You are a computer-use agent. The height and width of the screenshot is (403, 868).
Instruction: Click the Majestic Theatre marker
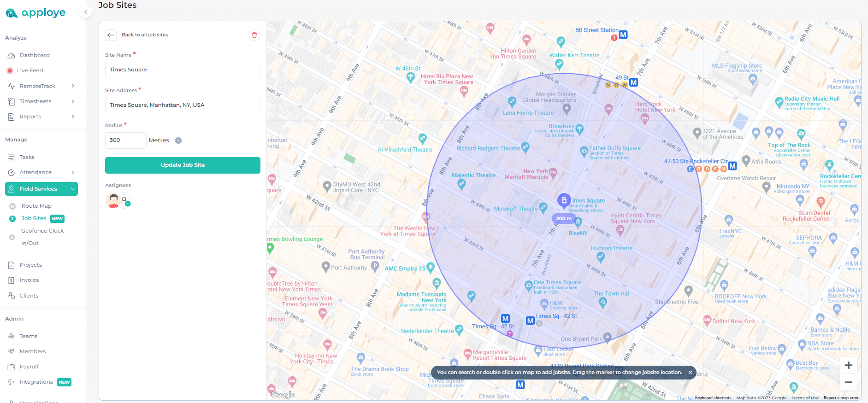click(461, 185)
